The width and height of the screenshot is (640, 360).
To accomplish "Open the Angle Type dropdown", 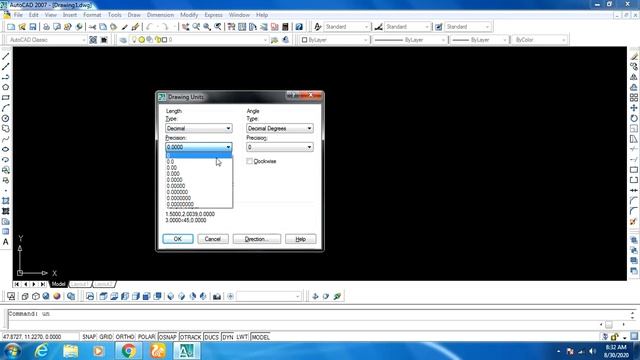I will [280, 128].
